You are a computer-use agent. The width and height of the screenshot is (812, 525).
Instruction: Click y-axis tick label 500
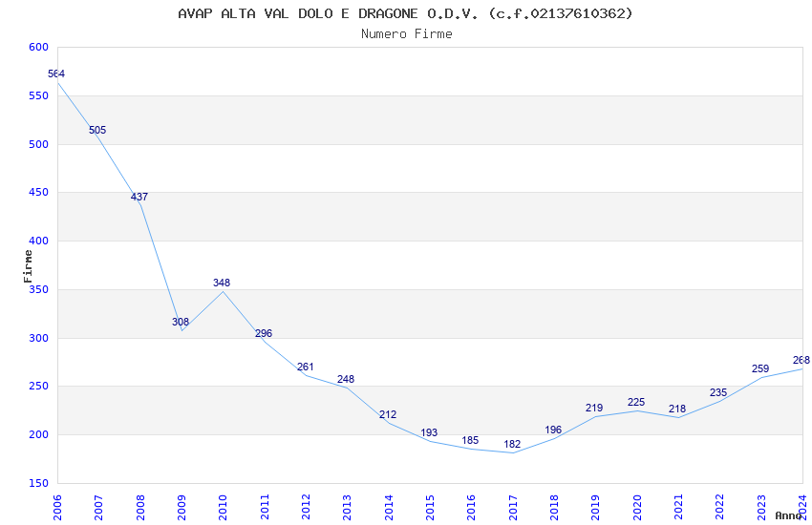click(x=39, y=144)
